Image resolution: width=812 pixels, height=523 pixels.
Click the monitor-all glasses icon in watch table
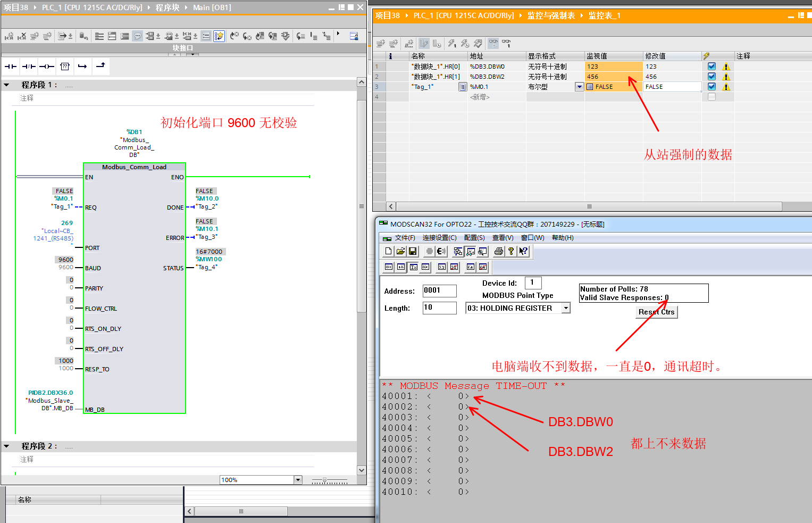(493, 43)
